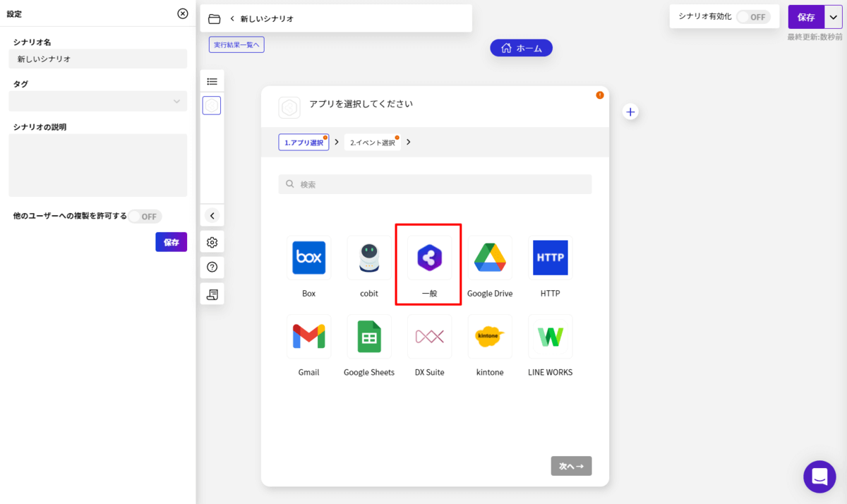The width and height of the screenshot is (847, 504).
Task: Choose the LINE WORKS app
Action: [x=551, y=337]
